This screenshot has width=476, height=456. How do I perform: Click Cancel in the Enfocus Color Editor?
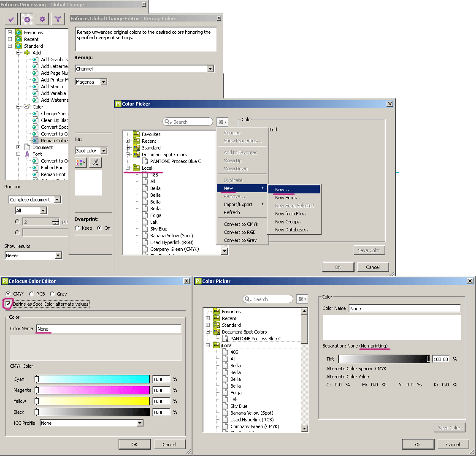(x=169, y=445)
